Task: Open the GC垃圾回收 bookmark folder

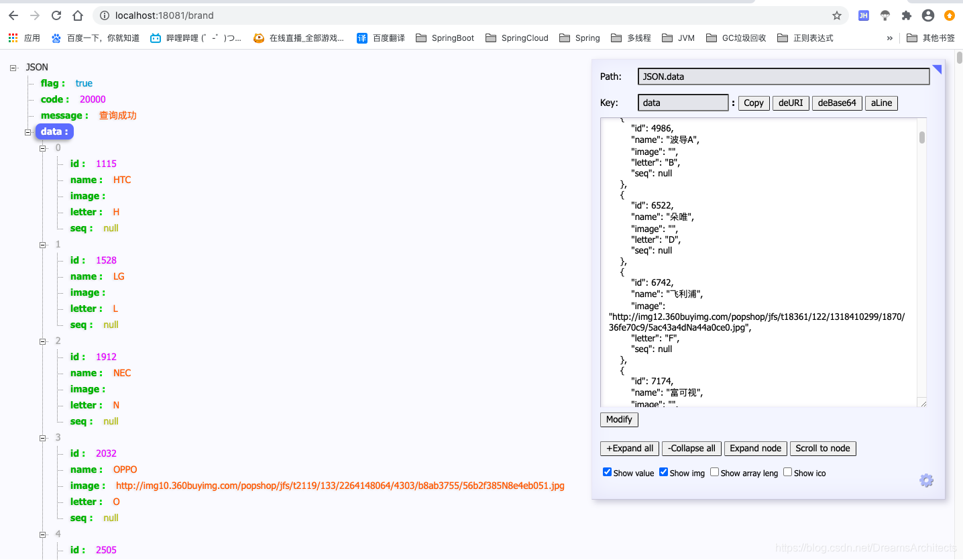Action: point(736,38)
